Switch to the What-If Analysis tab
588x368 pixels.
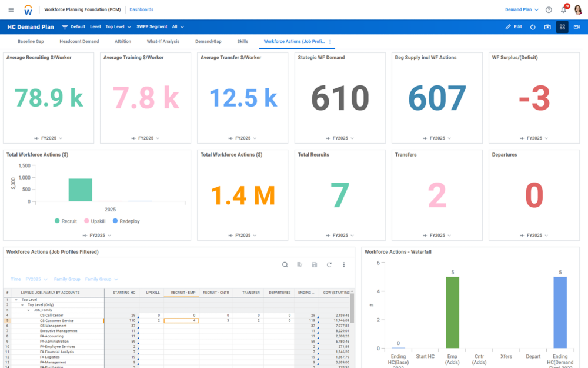[163, 42]
